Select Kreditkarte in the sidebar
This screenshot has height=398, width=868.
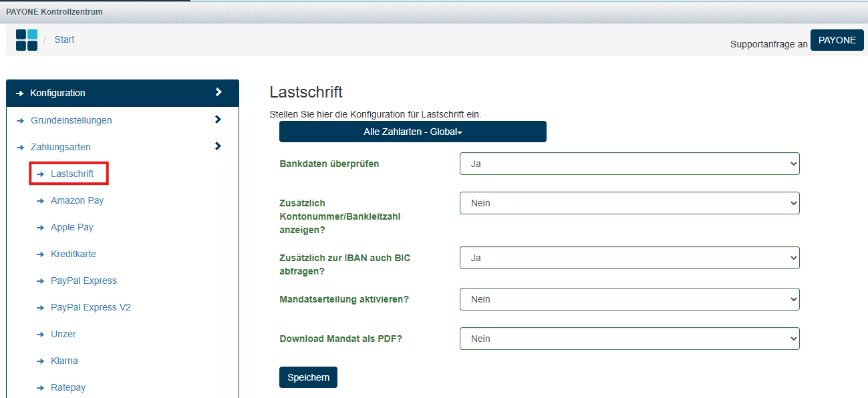point(74,254)
